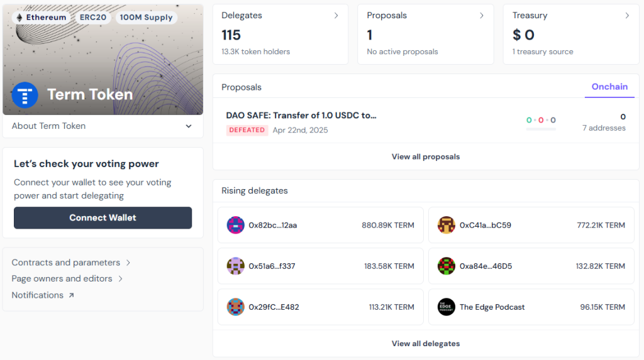Click avatar of delegate 0xa84e...46D5
Image resolution: width=644 pixels, height=360 pixels.
[x=446, y=266]
